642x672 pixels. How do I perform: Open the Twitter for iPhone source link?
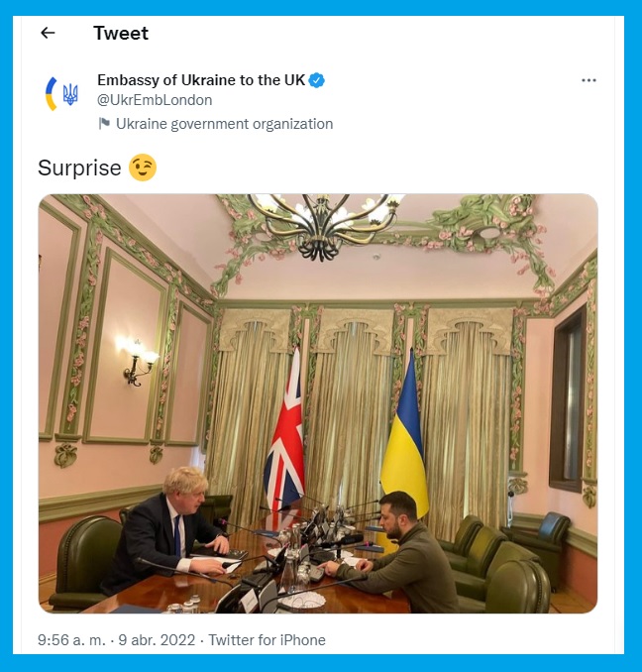[267, 640]
